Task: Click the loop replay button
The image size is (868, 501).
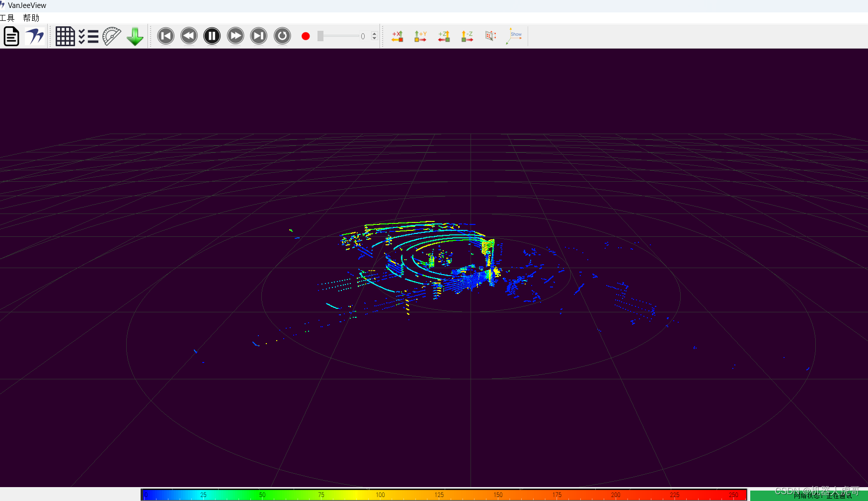Action: (282, 36)
